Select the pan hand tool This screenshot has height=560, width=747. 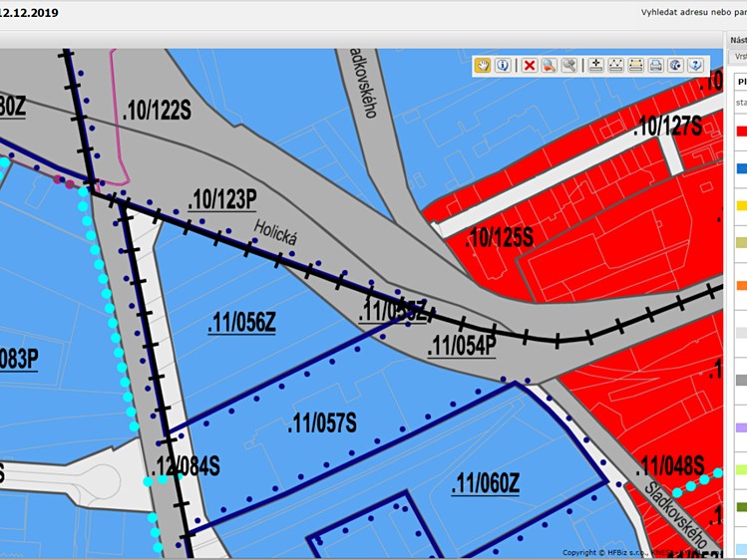tap(483, 65)
